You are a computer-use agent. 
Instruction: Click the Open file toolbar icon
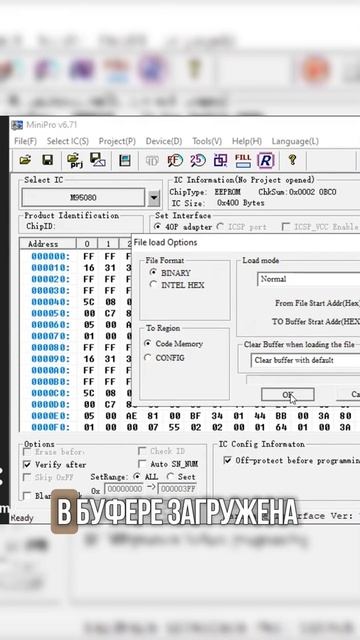pos(25,160)
